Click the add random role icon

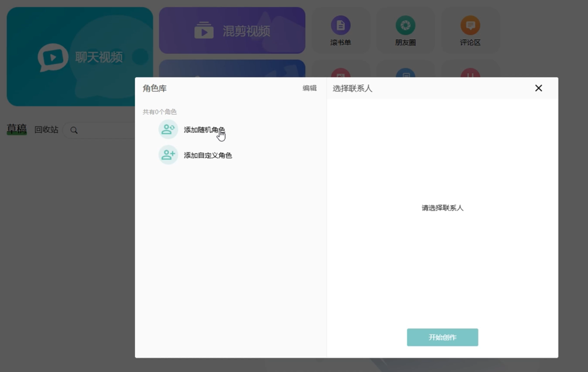tap(168, 129)
